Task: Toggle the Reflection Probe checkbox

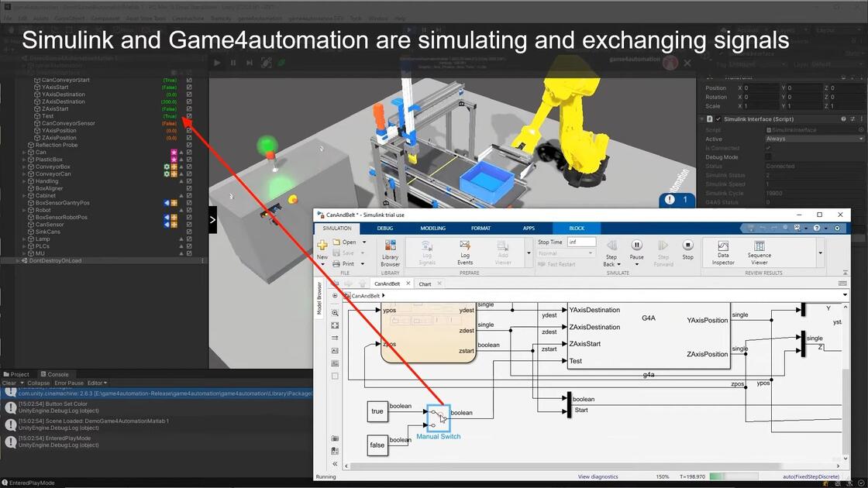Action: click(x=189, y=145)
